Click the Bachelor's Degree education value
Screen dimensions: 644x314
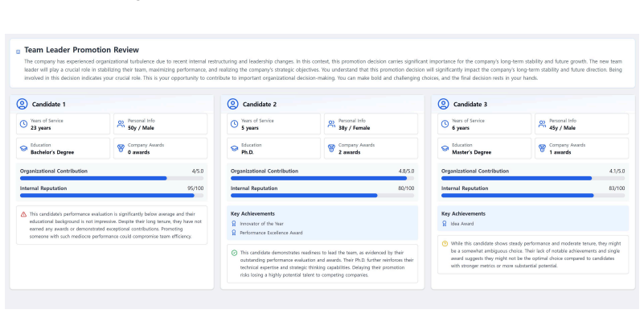[x=52, y=152]
